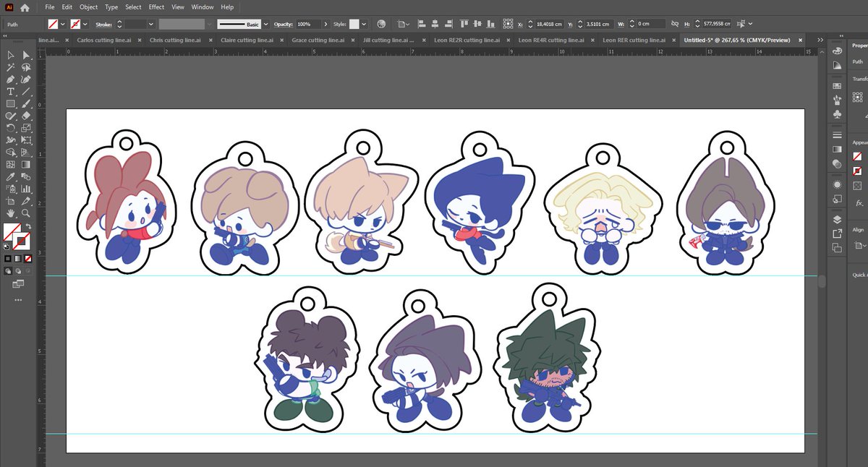Click the Stroke label link
868x467 pixels.
tap(103, 24)
